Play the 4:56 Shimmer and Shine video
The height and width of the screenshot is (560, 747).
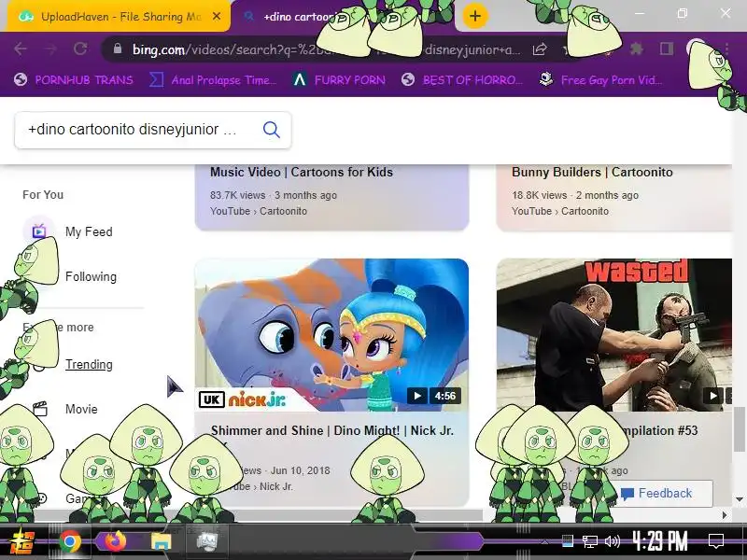(417, 396)
